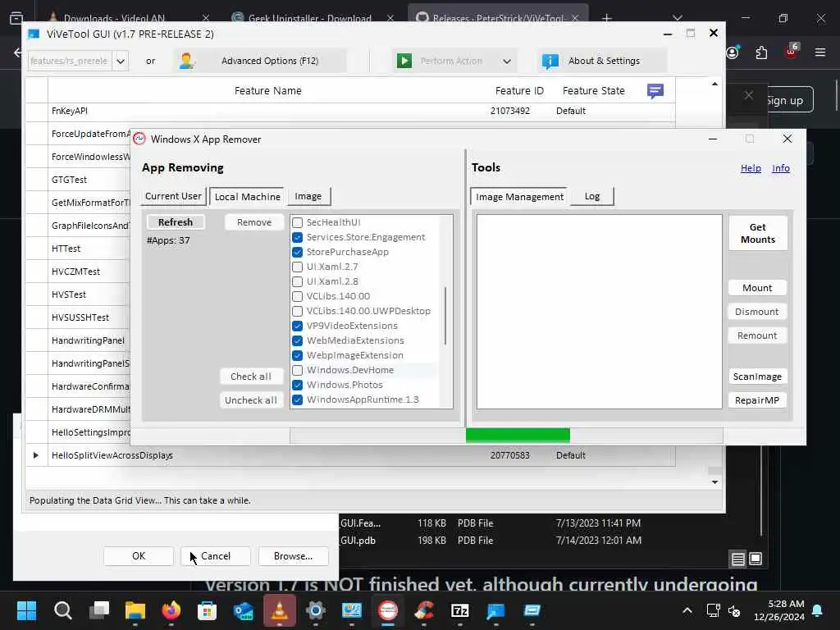Launch Firefox from the taskbar
Image resolution: width=840 pixels, height=630 pixels.
point(171,610)
